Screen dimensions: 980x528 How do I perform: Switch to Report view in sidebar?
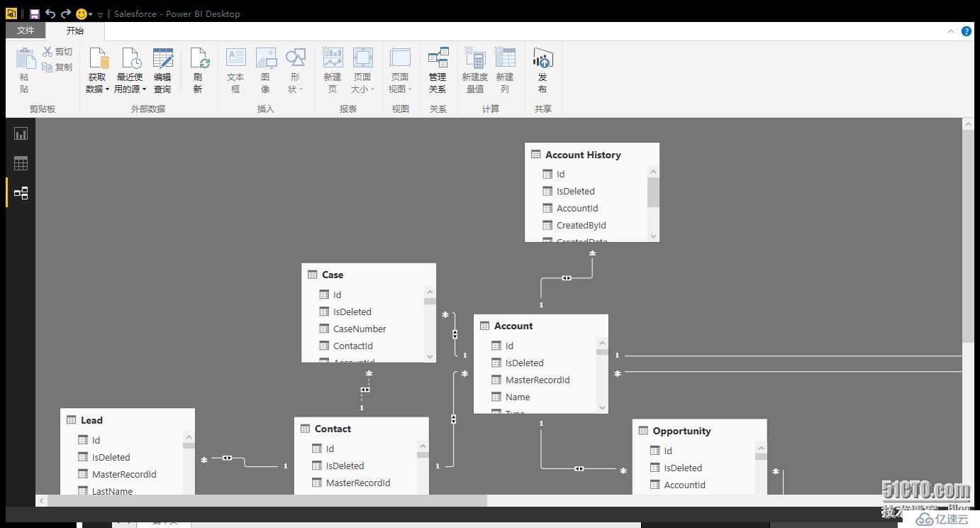click(x=21, y=133)
